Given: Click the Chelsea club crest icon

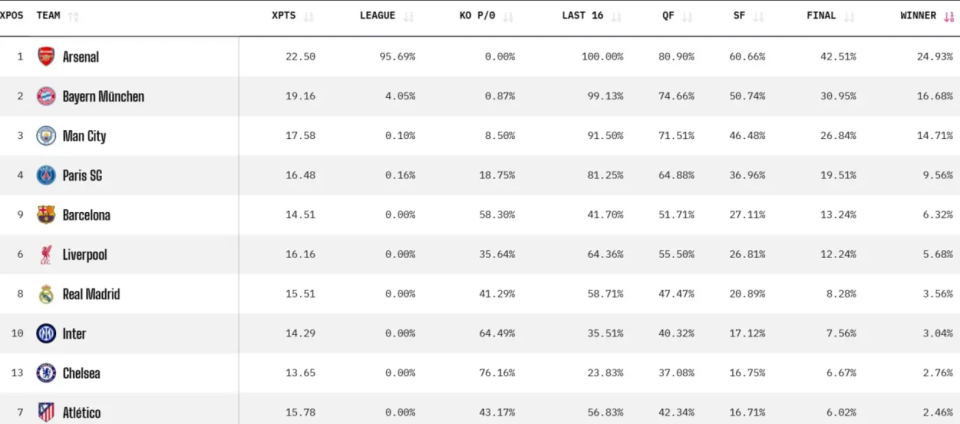Looking at the screenshot, I should (46, 373).
